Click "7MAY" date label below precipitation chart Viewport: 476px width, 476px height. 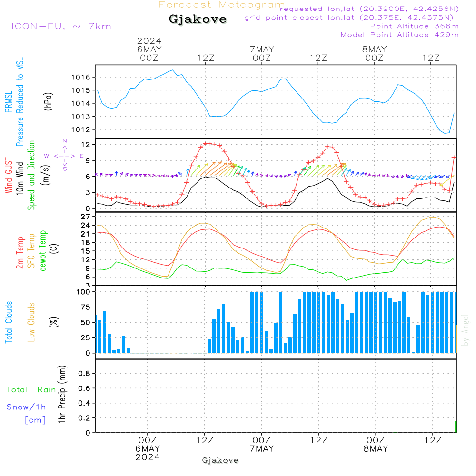262,449
